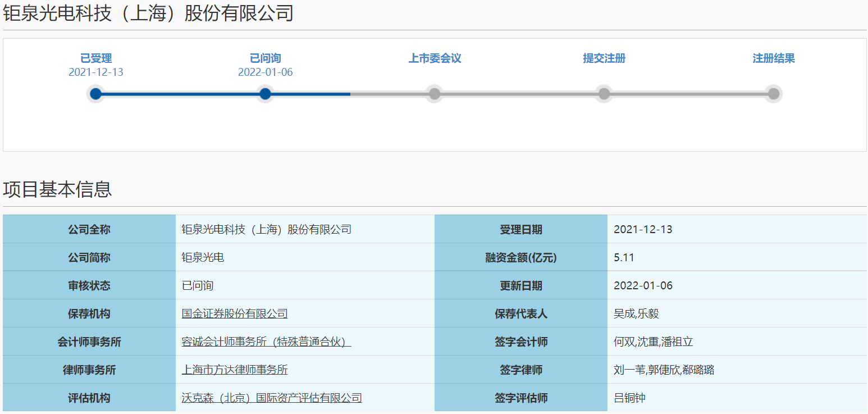Click the 吴成,乐毅 representatives value
The height and width of the screenshot is (414, 868).
tap(636, 314)
